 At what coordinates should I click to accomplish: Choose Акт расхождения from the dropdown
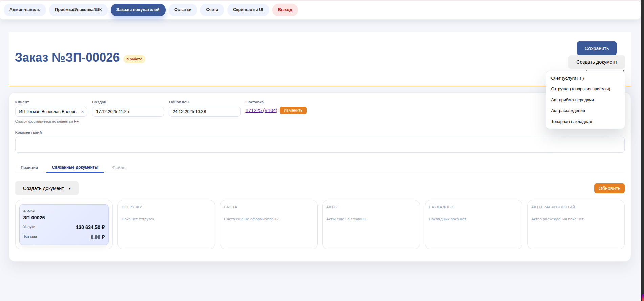pyautogui.click(x=568, y=111)
